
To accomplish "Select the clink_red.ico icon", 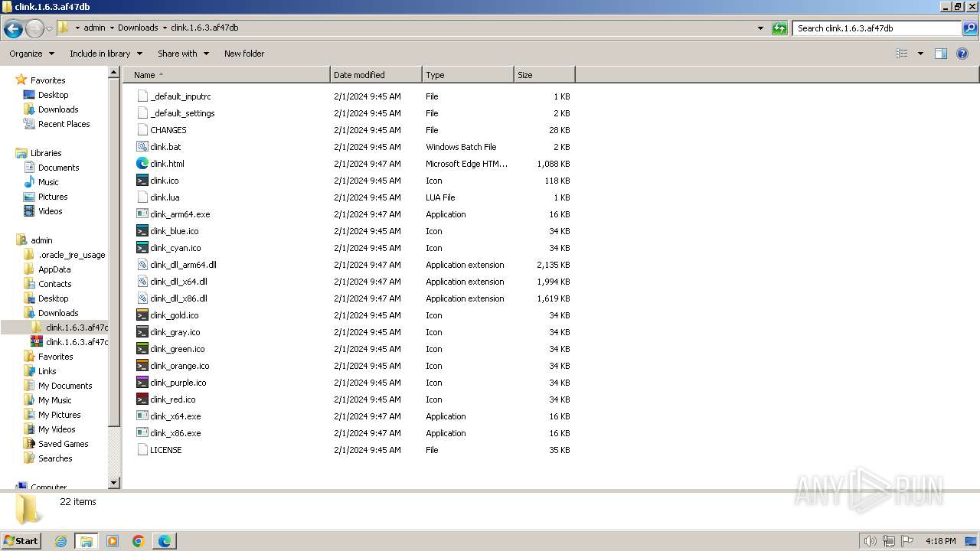I will [142, 399].
